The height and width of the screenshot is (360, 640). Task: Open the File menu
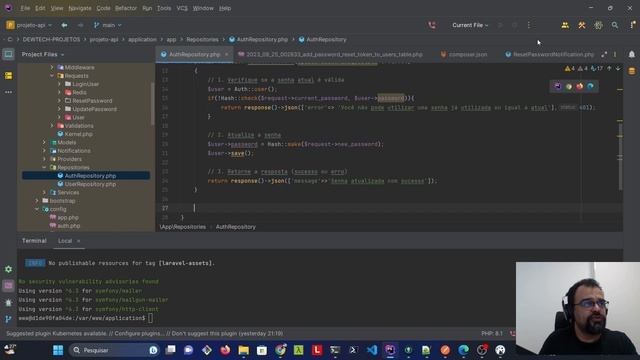coord(25,8)
